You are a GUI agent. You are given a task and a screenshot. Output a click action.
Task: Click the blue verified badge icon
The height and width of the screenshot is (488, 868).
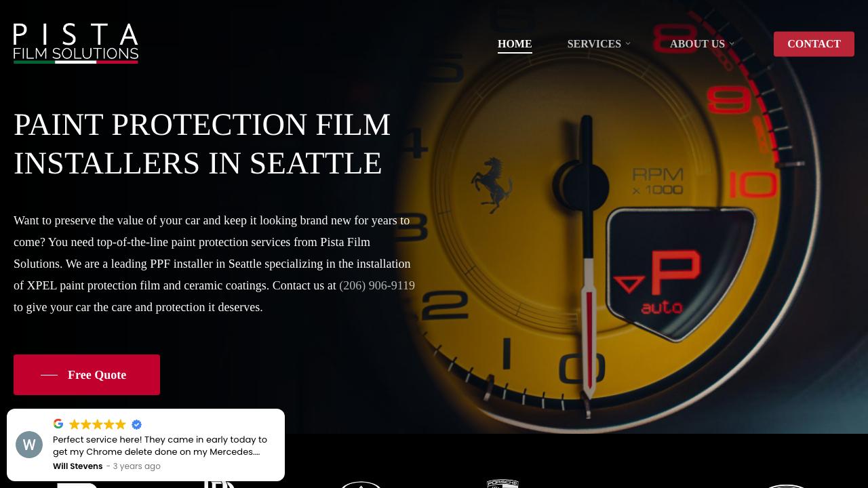[x=136, y=424]
